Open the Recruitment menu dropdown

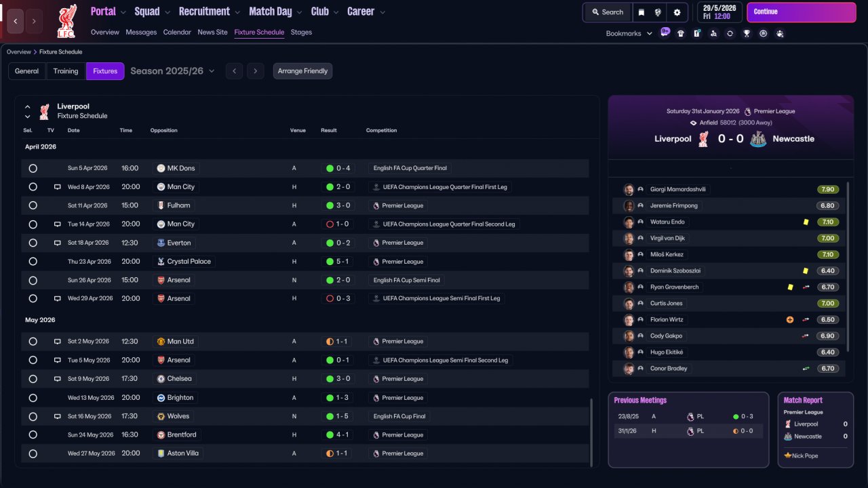coord(210,12)
